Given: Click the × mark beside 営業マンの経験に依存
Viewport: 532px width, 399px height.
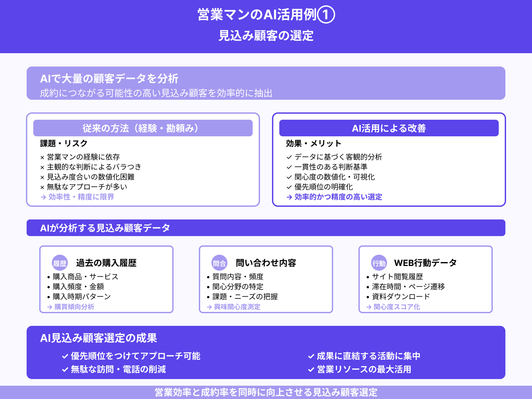Looking at the screenshot, I should coord(42,158).
